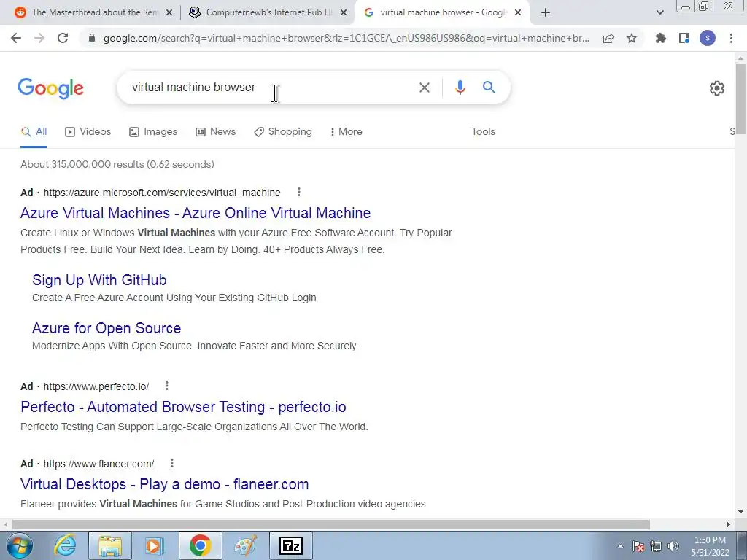Launch Internet Explorer from taskbar
Screen dimensions: 747x560
pyautogui.click(x=65, y=545)
